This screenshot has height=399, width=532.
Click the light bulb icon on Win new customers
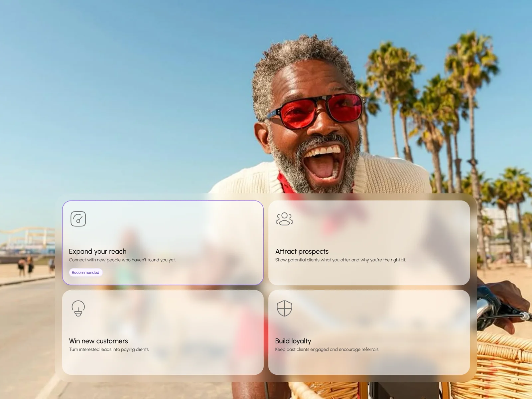[x=78, y=308]
